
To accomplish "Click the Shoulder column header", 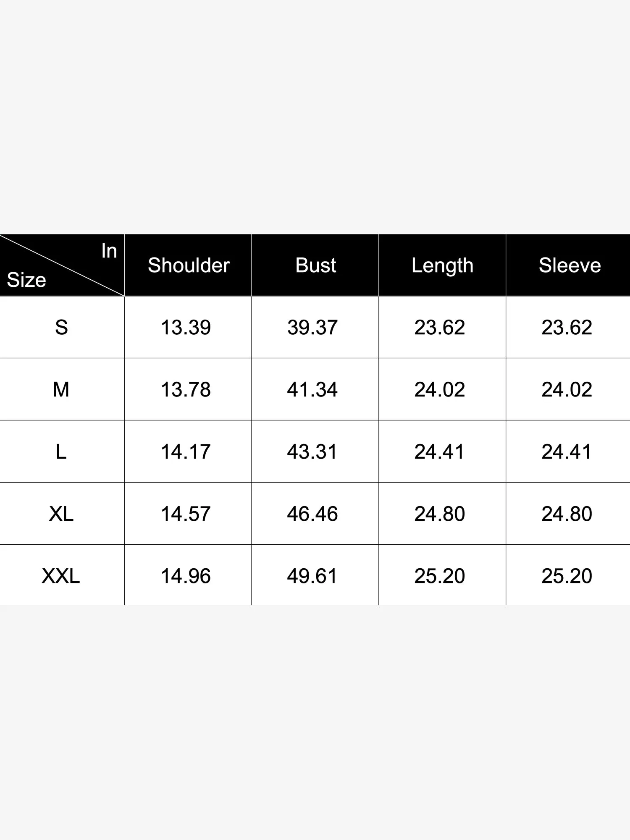I will coord(189,265).
